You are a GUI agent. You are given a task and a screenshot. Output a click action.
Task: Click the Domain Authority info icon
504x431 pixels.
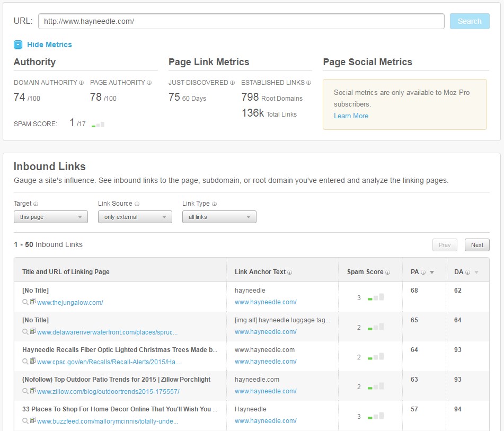tap(81, 83)
